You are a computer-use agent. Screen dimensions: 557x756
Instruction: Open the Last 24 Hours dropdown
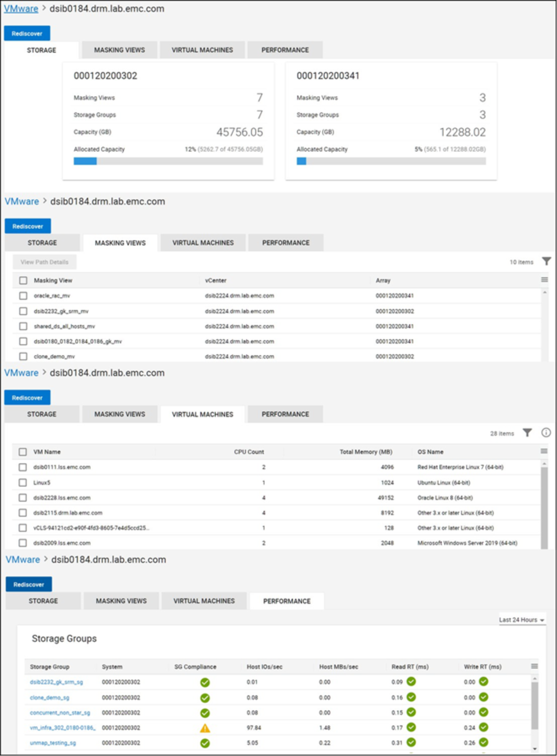pyautogui.click(x=522, y=619)
